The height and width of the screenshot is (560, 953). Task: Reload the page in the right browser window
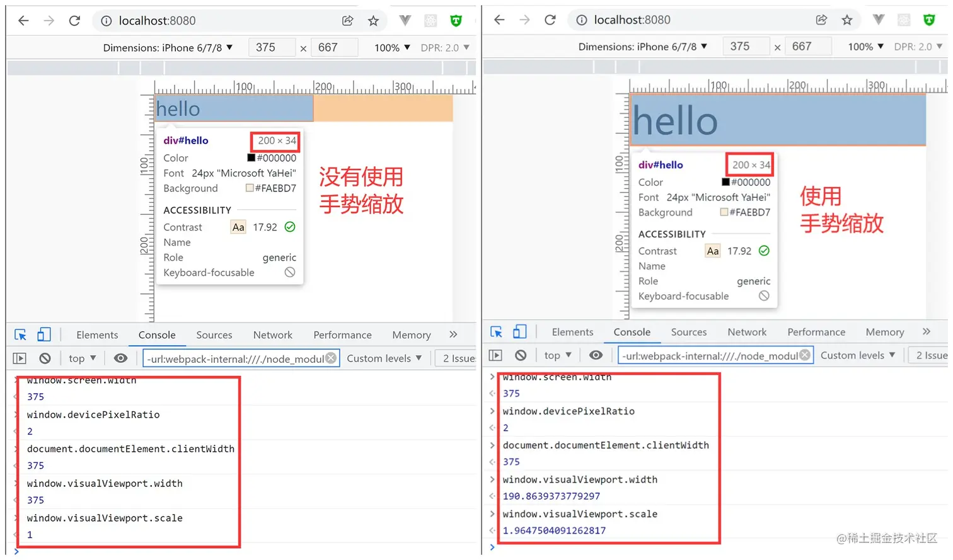[x=550, y=20]
